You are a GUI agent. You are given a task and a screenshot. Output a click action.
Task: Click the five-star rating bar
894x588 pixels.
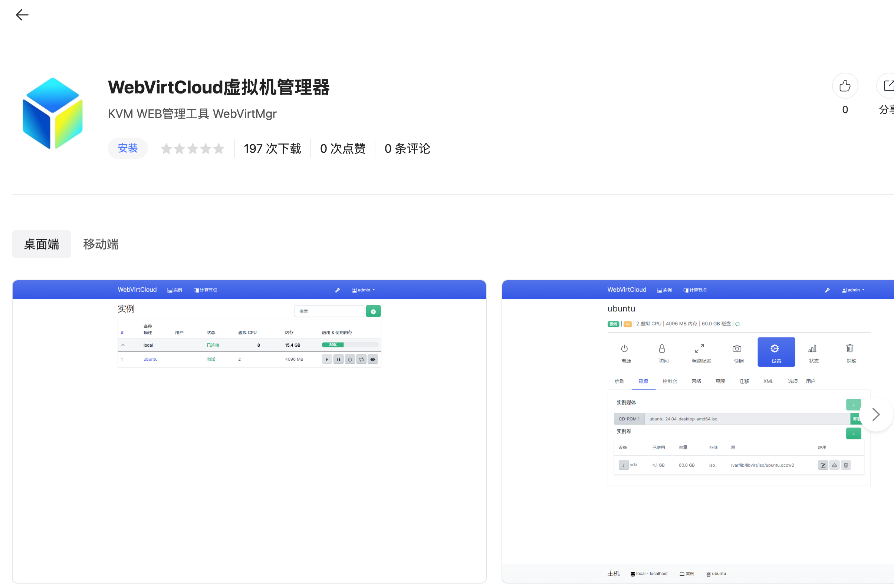click(192, 149)
